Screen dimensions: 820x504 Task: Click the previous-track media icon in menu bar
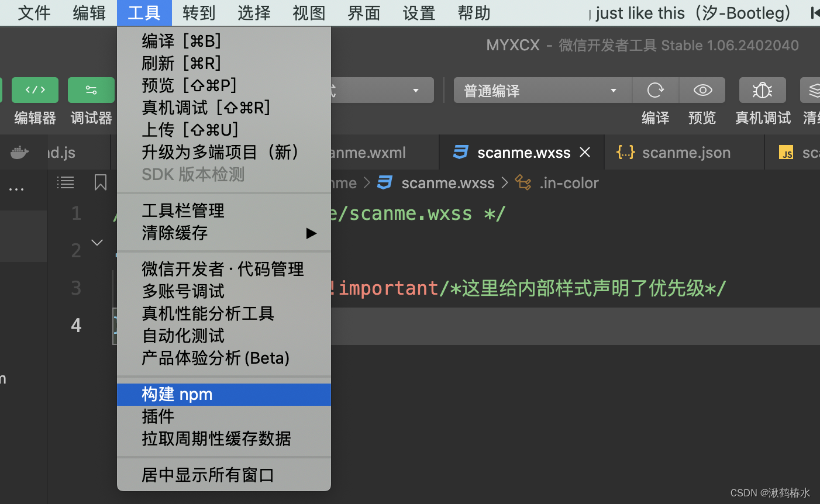coord(815,13)
